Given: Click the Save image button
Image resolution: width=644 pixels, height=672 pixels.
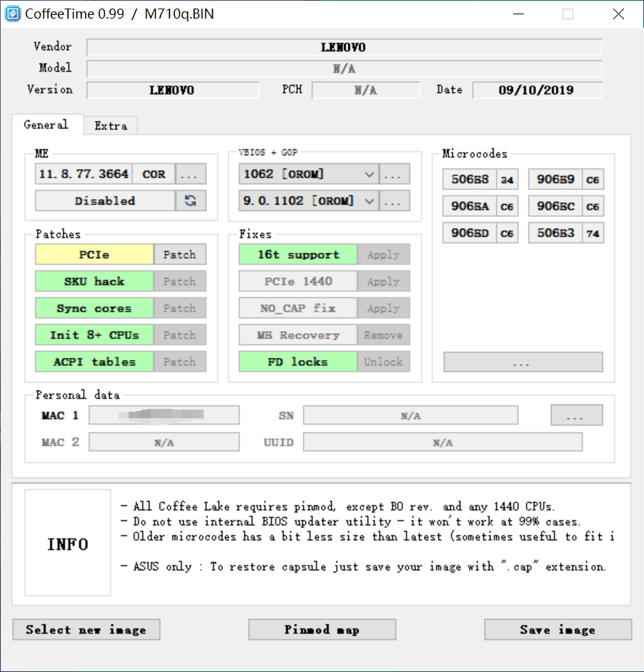Looking at the screenshot, I should click(x=558, y=630).
